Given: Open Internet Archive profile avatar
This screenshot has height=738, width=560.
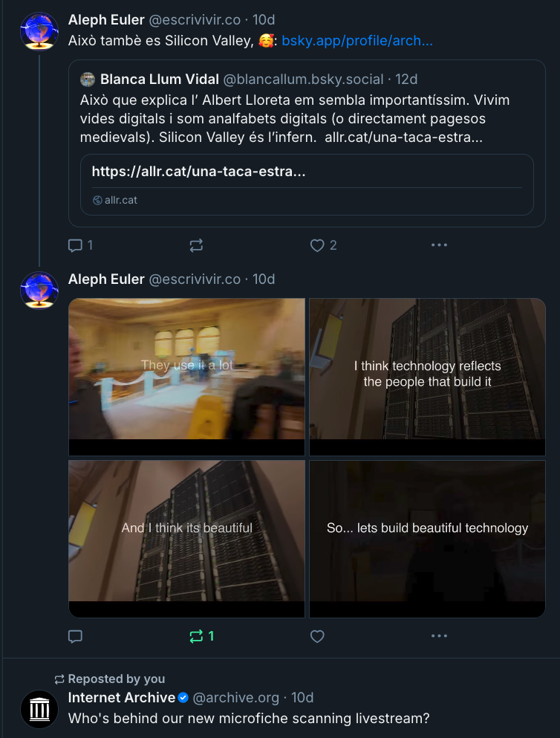Looking at the screenshot, I should click(39, 709).
